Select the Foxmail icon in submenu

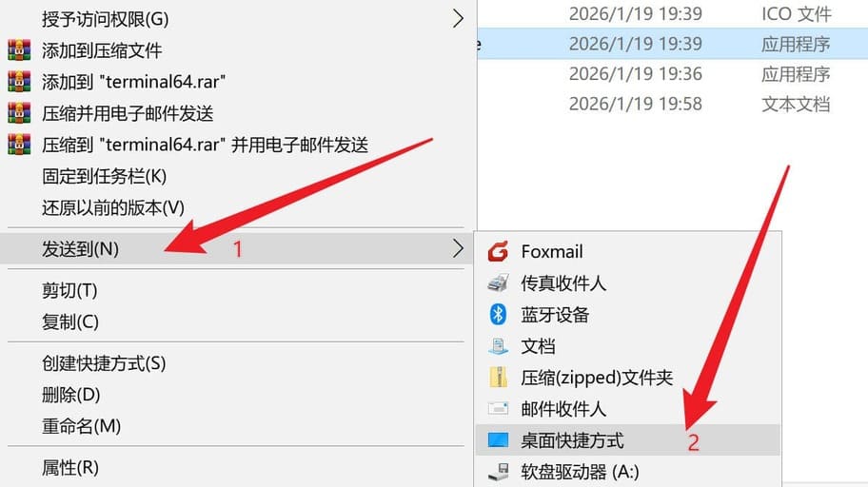click(498, 251)
